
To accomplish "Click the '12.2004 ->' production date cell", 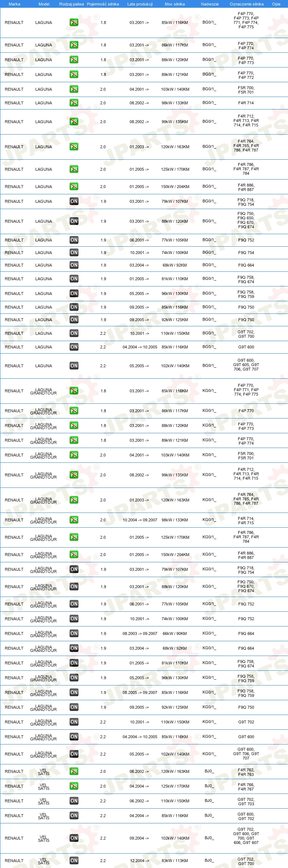I will pyautogui.click(x=139, y=861).
